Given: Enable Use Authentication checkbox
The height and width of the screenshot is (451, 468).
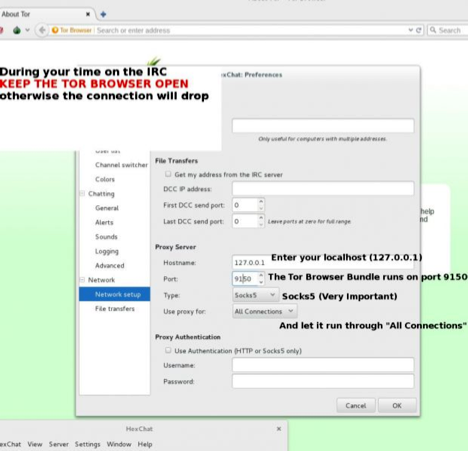Looking at the screenshot, I should (x=168, y=350).
